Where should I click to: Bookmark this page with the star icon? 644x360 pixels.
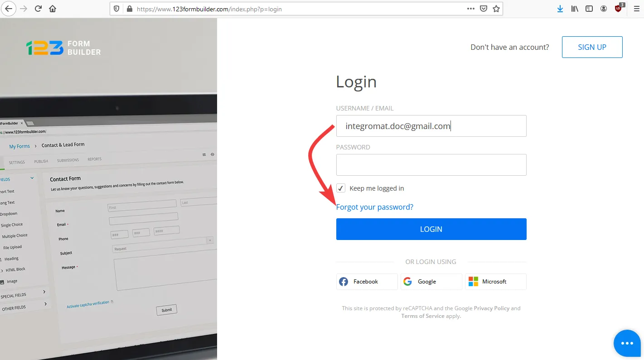pos(496,9)
